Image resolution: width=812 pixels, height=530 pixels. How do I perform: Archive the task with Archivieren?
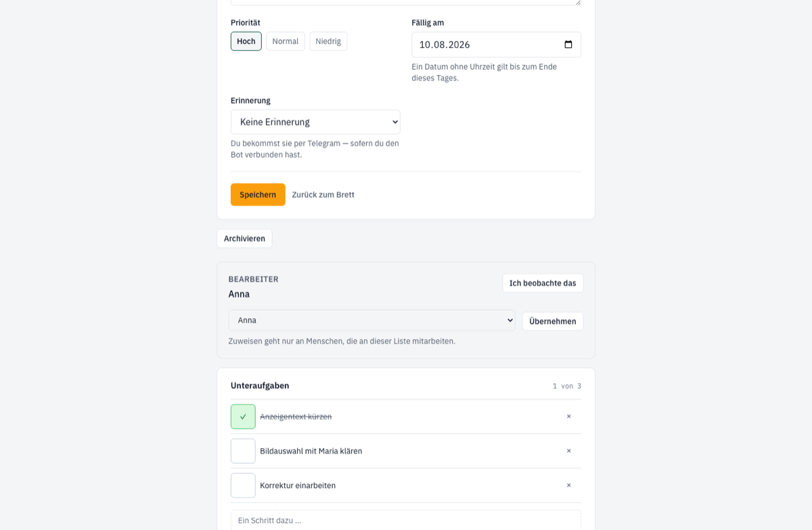coord(244,238)
